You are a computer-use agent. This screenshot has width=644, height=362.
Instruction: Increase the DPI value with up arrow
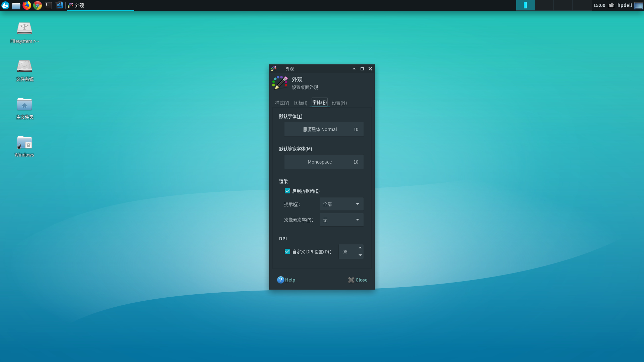360,248
